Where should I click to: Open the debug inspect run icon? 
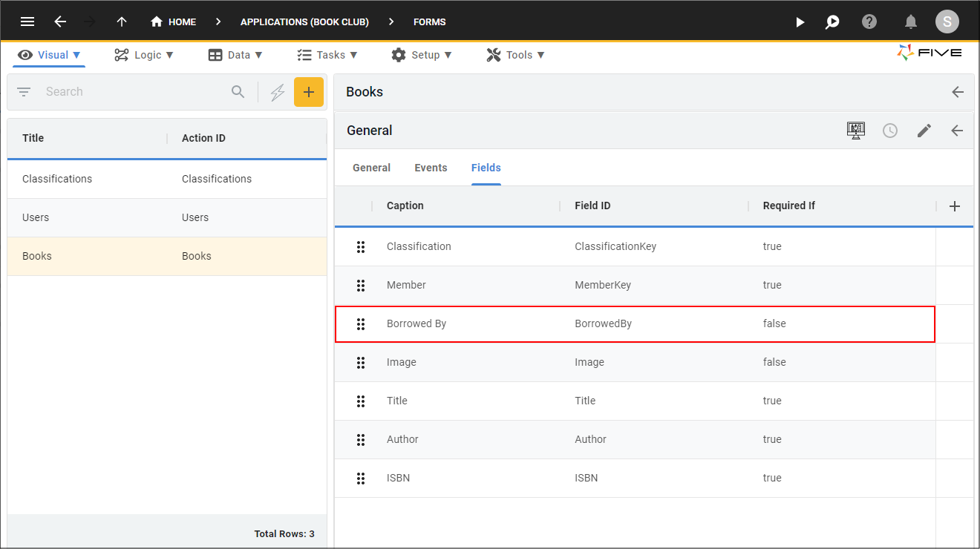click(x=833, y=22)
